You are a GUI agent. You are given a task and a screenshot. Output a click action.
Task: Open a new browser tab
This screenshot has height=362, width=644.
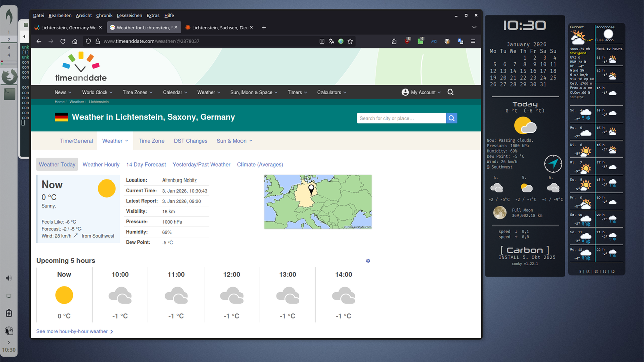tap(264, 27)
